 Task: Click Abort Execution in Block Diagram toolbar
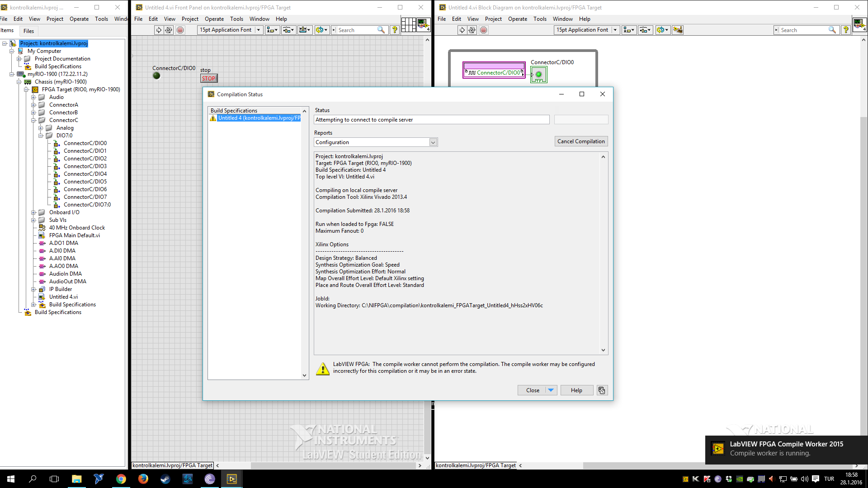click(x=484, y=30)
